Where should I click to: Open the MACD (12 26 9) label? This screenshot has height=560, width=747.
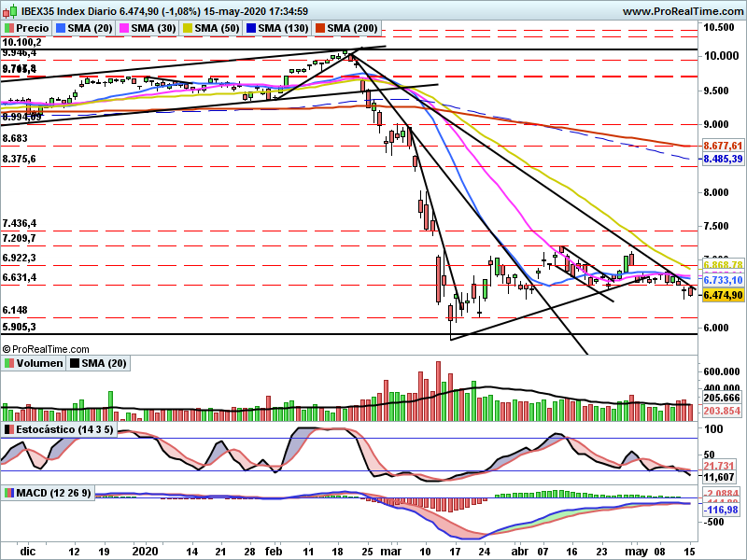coord(53,493)
